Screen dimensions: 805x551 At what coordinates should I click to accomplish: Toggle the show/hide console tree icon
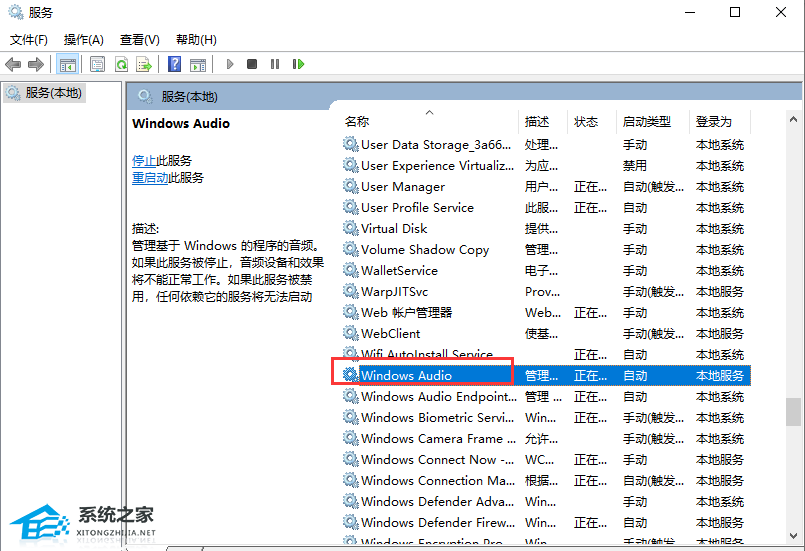[x=67, y=64]
